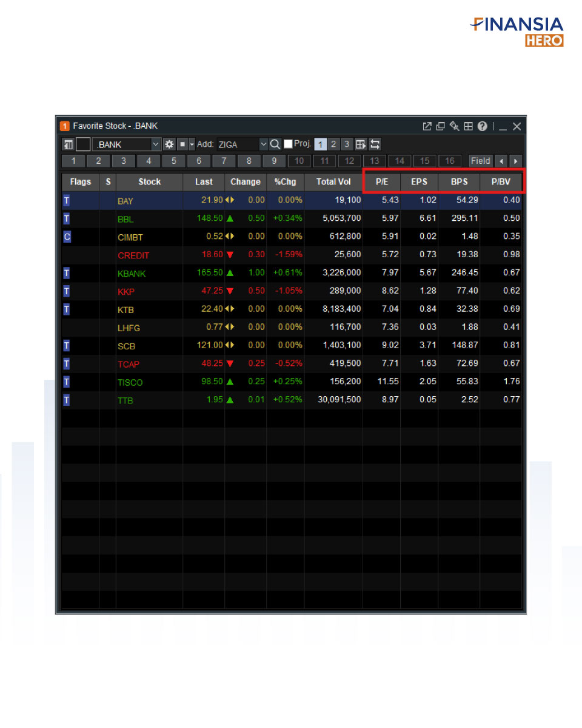The width and height of the screenshot is (582, 728).
Task: Click the T flag on TISCO row
Action: 67,382
